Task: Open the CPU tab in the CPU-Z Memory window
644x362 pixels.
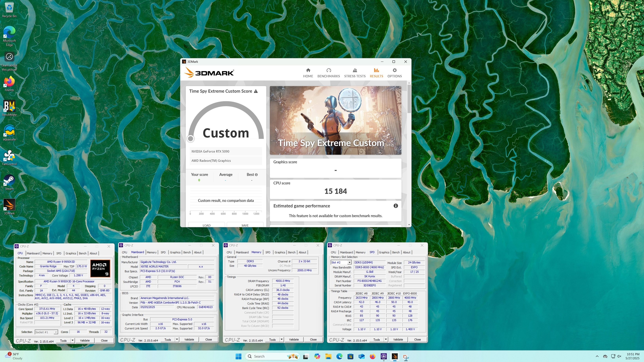Action: pyautogui.click(x=229, y=252)
